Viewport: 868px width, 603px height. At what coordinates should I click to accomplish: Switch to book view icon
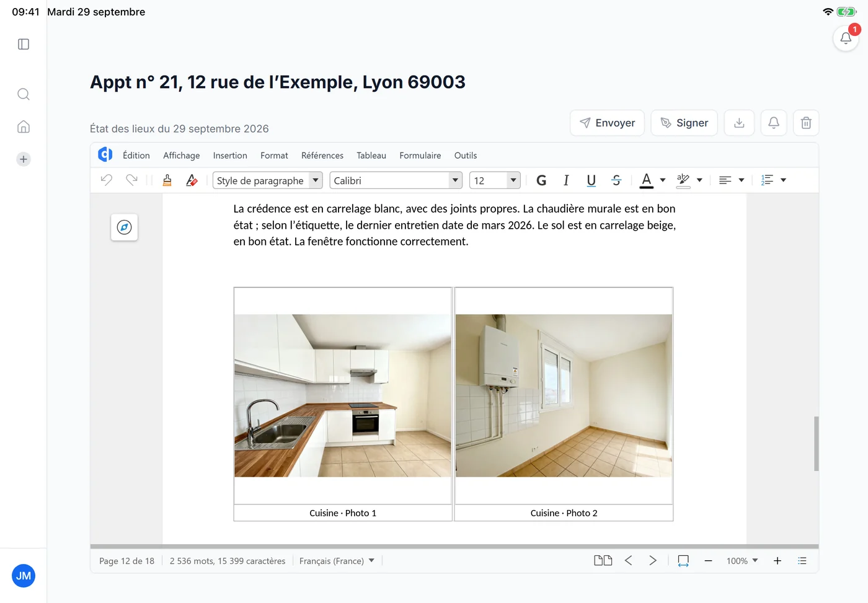coord(603,560)
